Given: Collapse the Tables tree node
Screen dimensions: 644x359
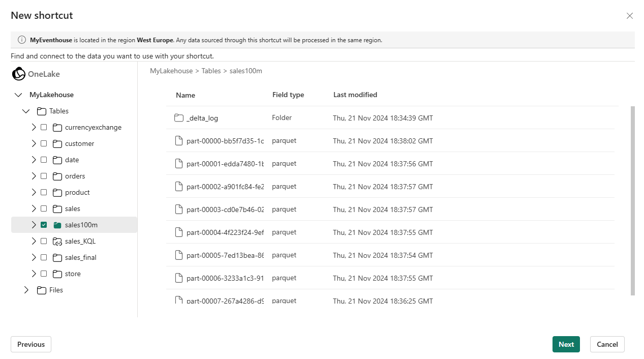Looking at the screenshot, I should coord(26,111).
